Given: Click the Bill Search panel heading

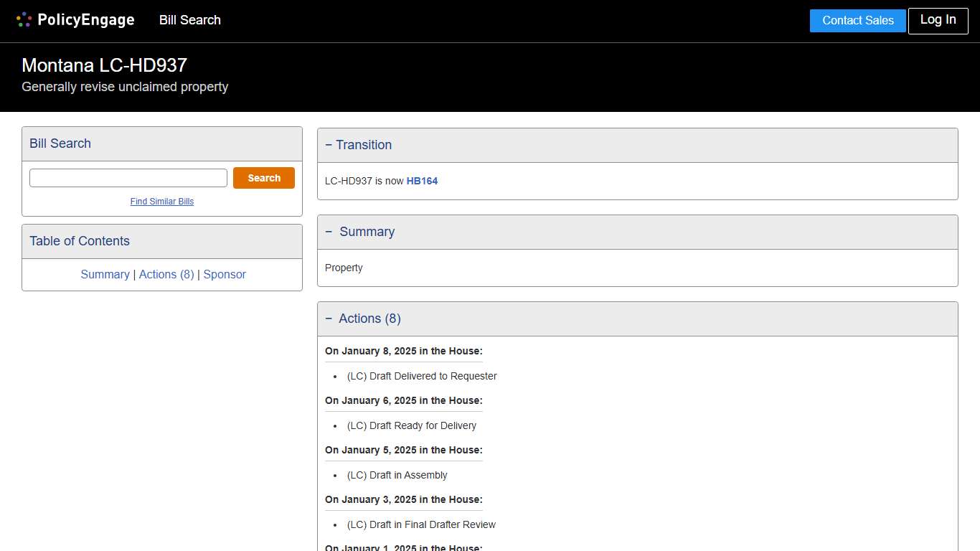Looking at the screenshot, I should [60, 143].
